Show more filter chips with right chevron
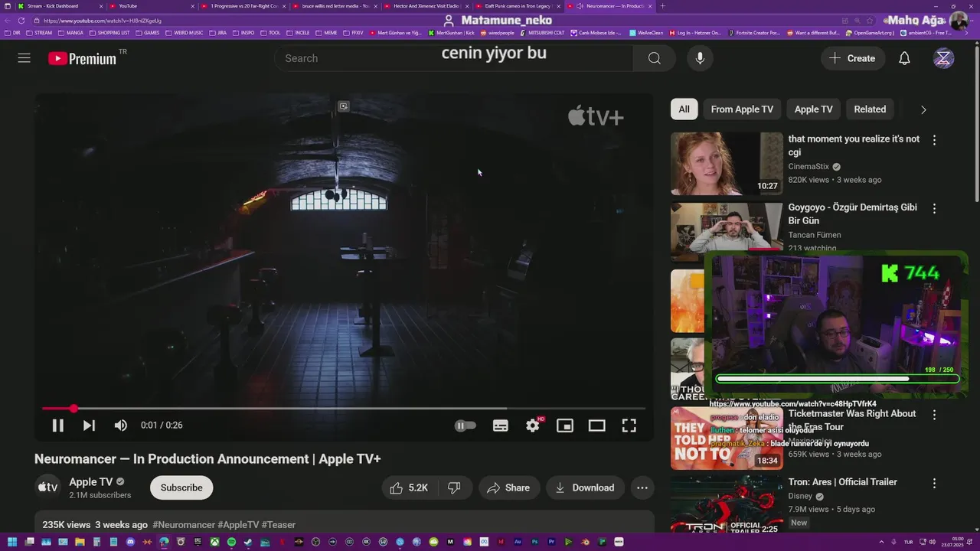The width and height of the screenshot is (980, 551). [923, 109]
